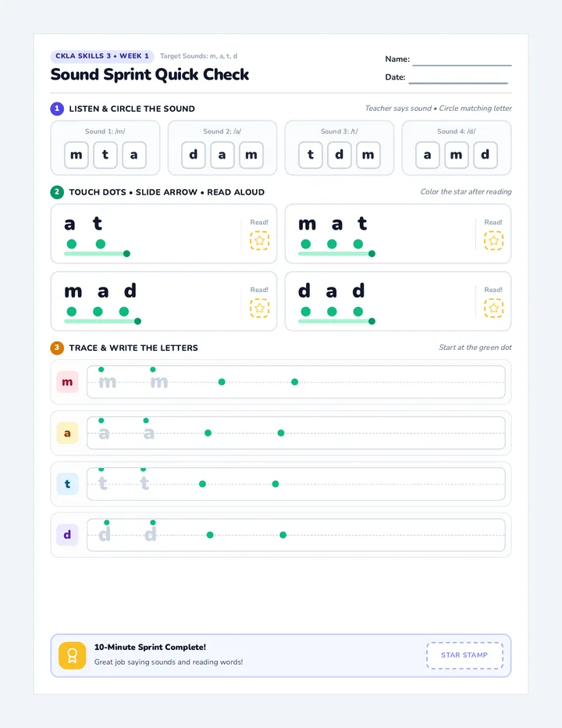562x728 pixels.
Task: Click the 'TOUCH DOTS • SLIDE ARROW • READ ALOUD' heading
Action: click(x=166, y=192)
